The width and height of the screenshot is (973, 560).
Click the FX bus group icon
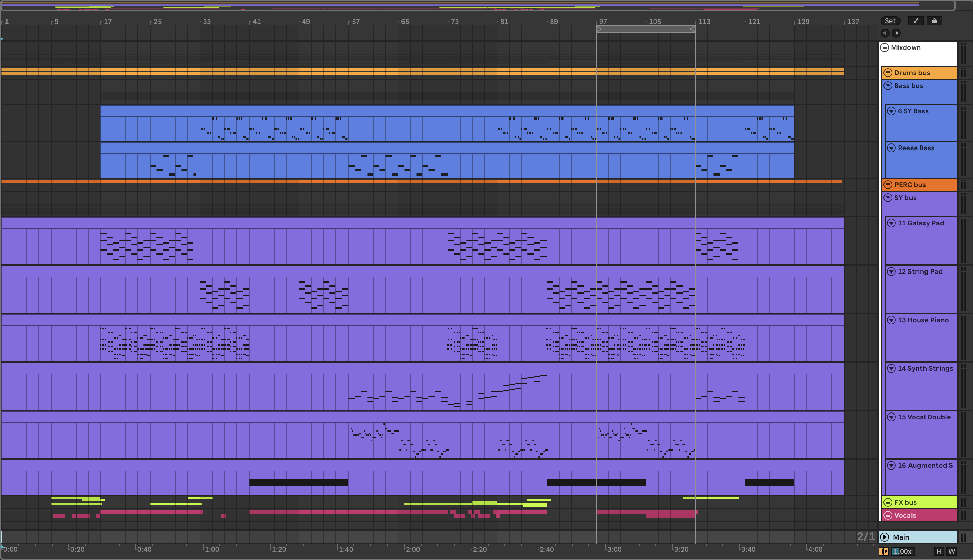pos(888,502)
